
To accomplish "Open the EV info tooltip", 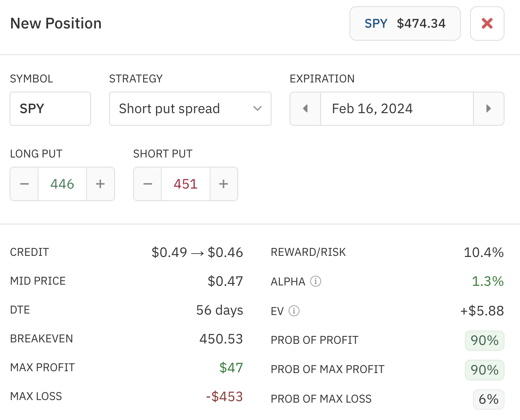I will (294, 311).
